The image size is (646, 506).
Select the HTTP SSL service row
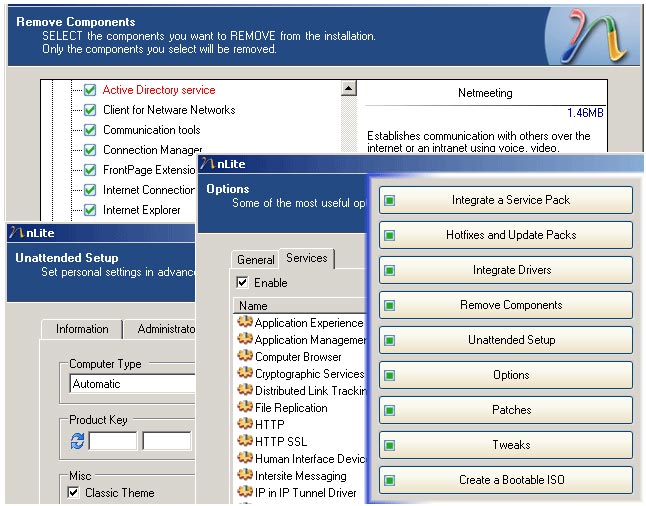coord(300,441)
